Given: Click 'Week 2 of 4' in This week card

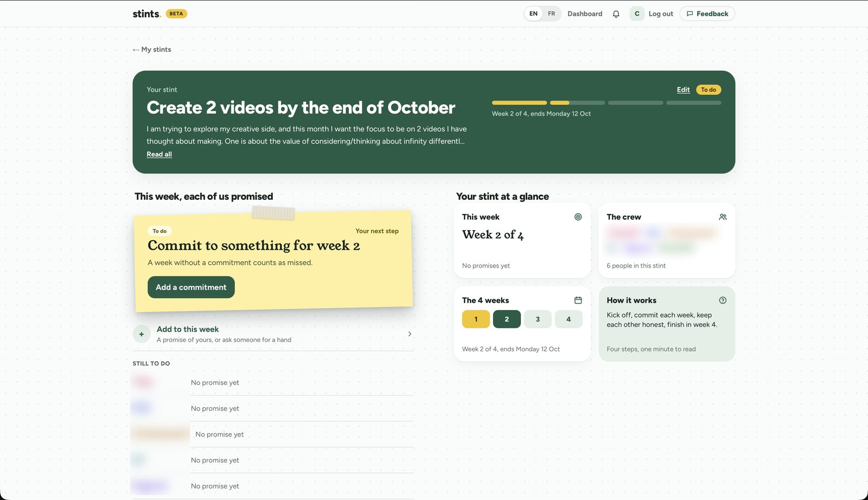Looking at the screenshot, I should tap(493, 235).
